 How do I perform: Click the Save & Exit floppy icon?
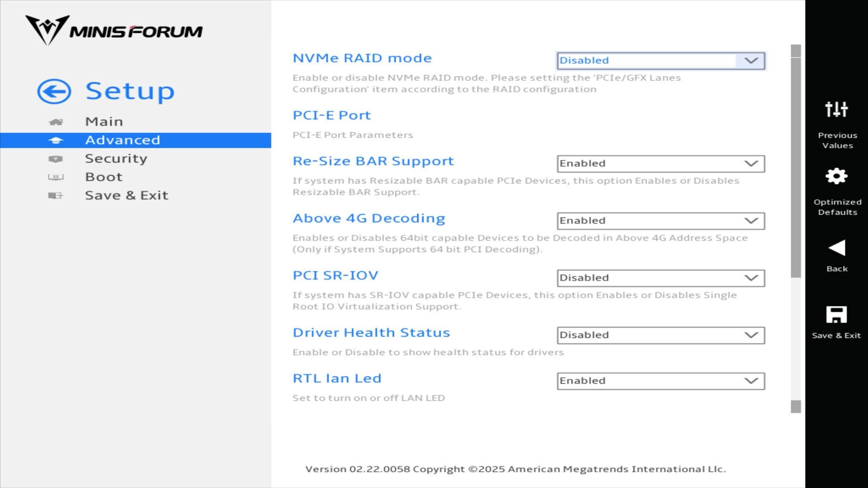pyautogui.click(x=836, y=314)
